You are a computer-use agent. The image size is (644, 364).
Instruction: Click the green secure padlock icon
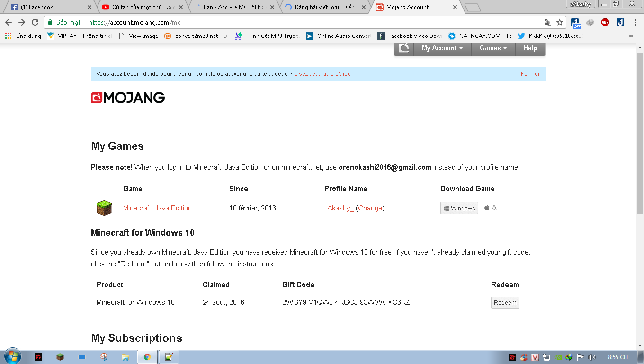(50, 22)
